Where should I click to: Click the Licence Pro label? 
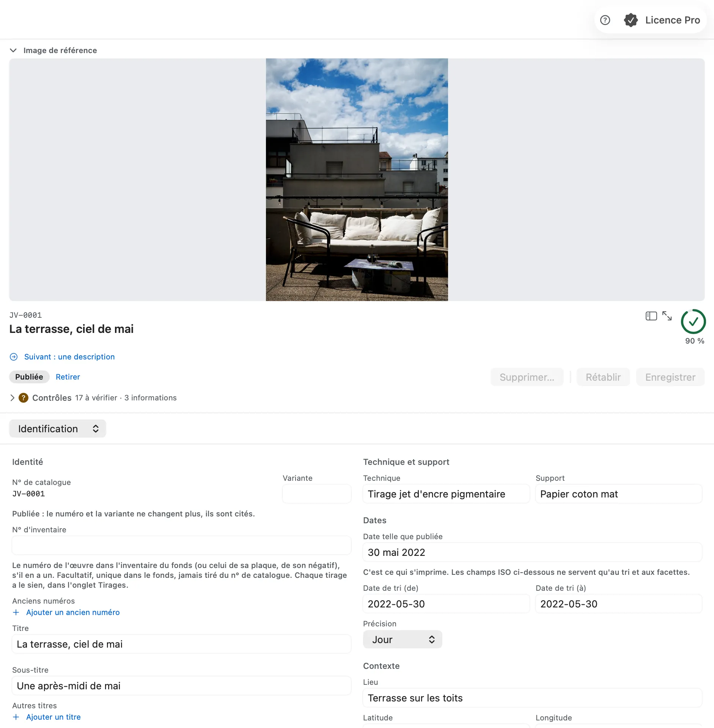pos(673,20)
